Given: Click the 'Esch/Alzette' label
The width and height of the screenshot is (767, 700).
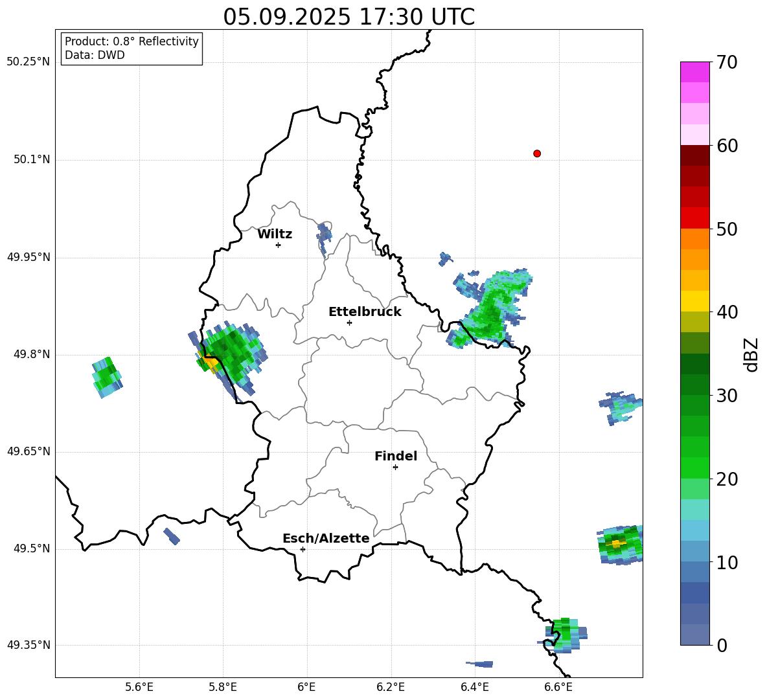Looking at the screenshot, I should (x=326, y=538).
